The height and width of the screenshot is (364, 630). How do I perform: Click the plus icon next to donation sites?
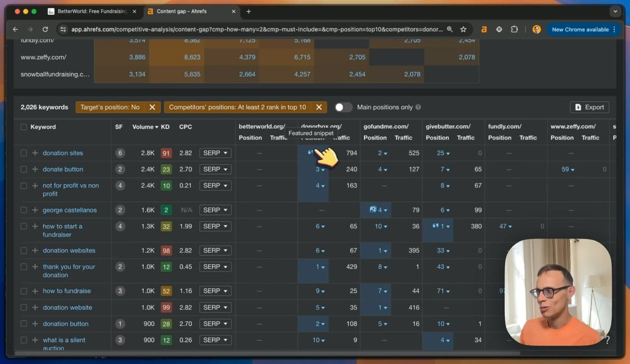pyautogui.click(x=35, y=153)
